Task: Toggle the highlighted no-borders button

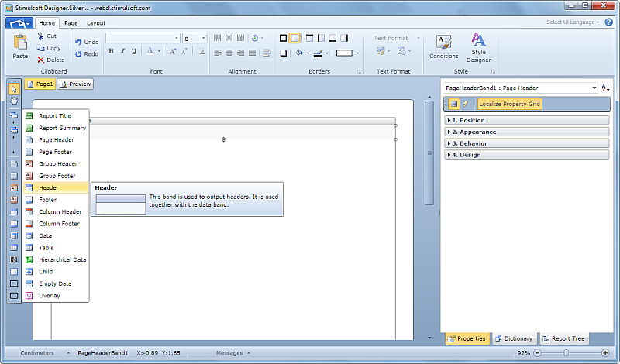Action: pyautogui.click(x=294, y=38)
